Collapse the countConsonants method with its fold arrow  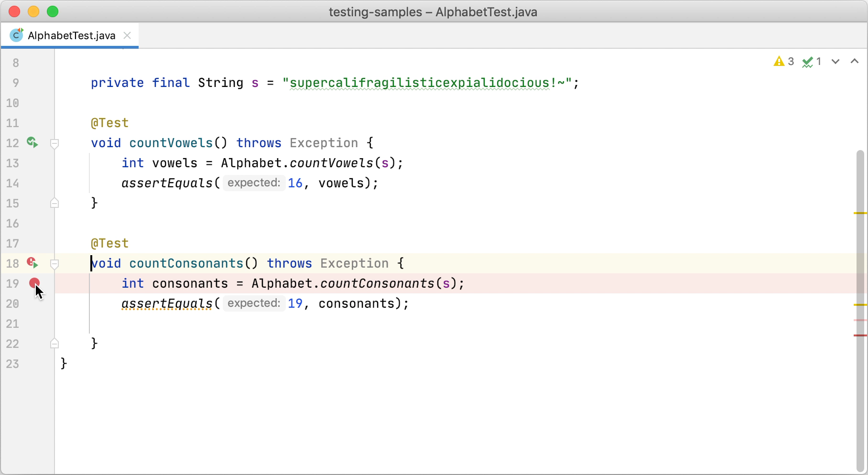tap(54, 264)
